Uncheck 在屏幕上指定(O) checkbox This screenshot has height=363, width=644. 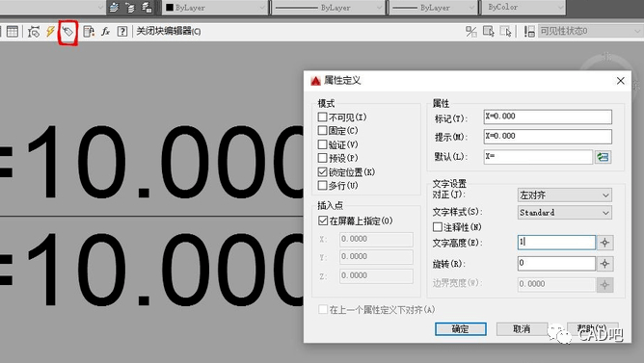[323, 220]
